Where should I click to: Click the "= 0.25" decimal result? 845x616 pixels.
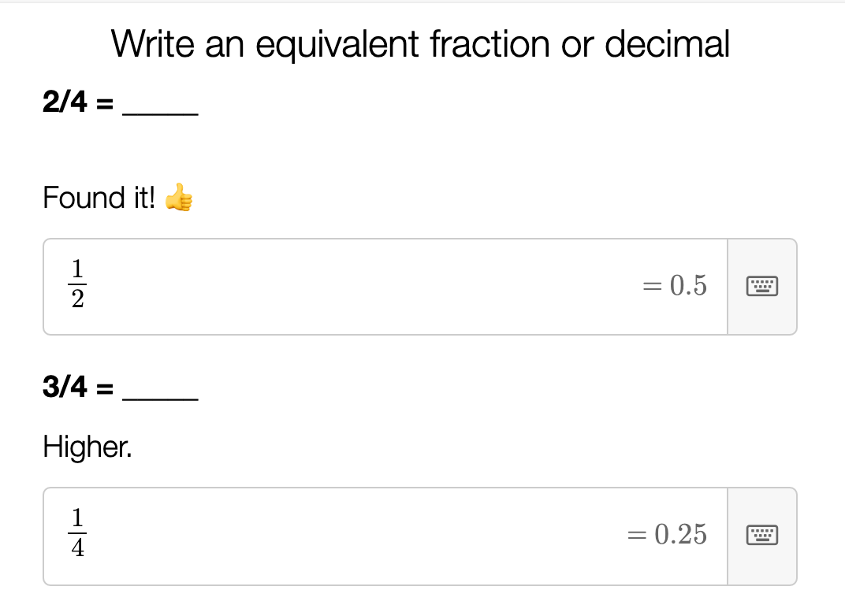coord(667,535)
